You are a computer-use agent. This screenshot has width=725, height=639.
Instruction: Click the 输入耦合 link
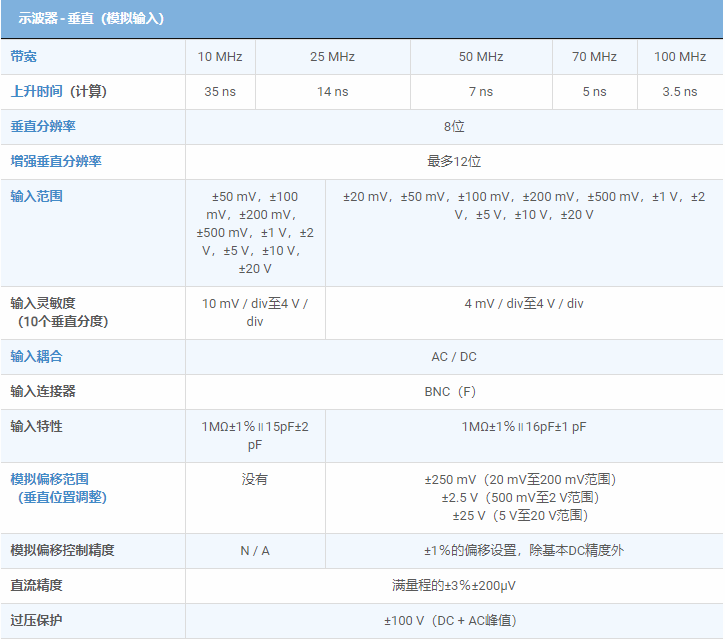tap(37, 357)
